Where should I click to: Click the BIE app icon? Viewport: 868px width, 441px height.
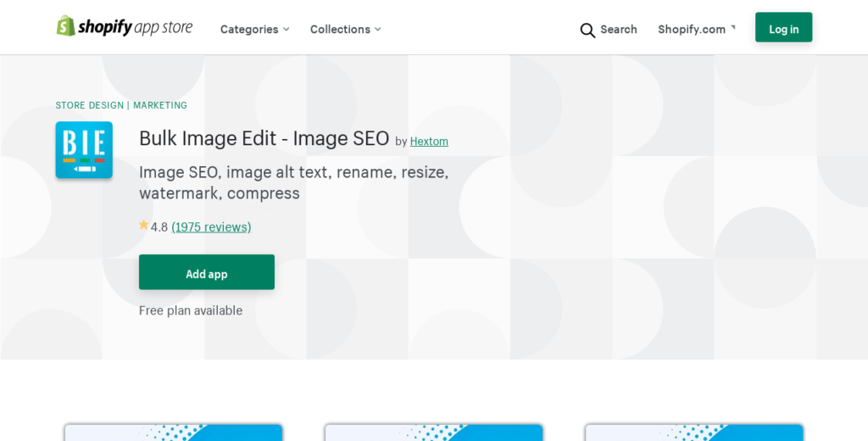tap(84, 150)
